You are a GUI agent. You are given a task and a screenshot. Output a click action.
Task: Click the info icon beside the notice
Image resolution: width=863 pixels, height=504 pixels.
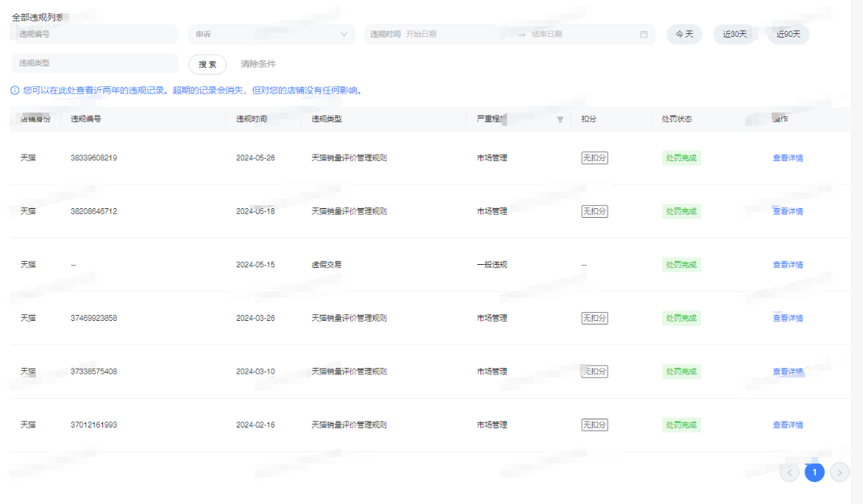coord(15,90)
